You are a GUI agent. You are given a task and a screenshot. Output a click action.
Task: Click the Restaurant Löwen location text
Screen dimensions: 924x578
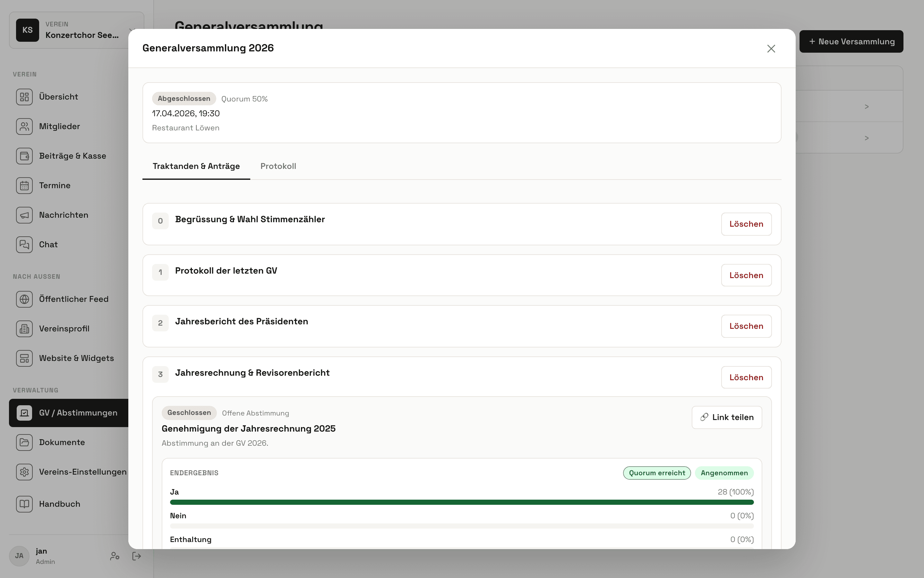pos(185,128)
